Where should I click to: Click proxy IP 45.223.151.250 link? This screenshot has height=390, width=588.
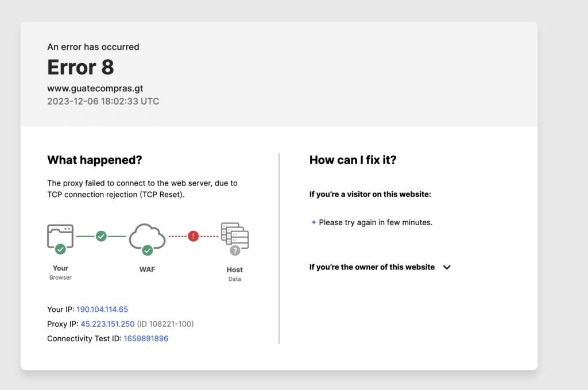107,324
